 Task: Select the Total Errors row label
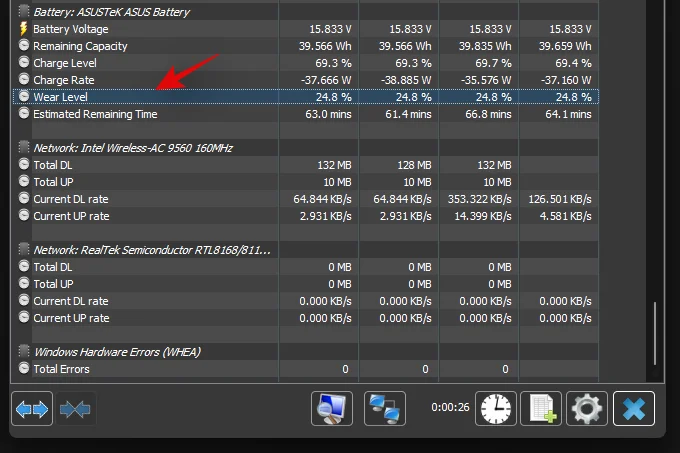pyautogui.click(x=62, y=369)
